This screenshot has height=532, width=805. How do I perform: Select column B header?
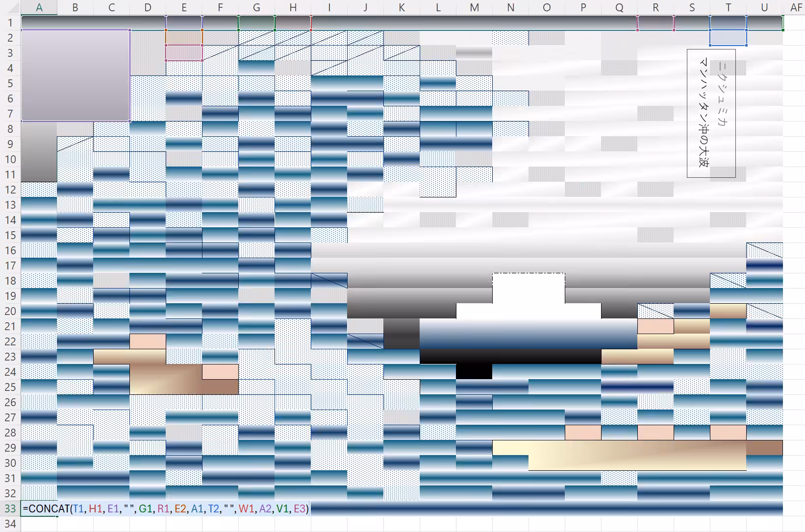[x=75, y=7]
